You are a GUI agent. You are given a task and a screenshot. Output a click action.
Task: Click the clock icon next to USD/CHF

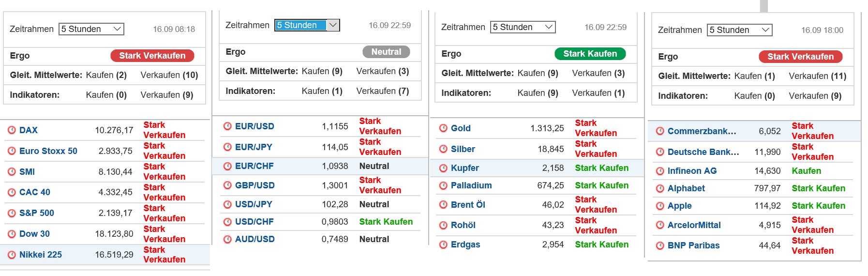click(x=227, y=222)
